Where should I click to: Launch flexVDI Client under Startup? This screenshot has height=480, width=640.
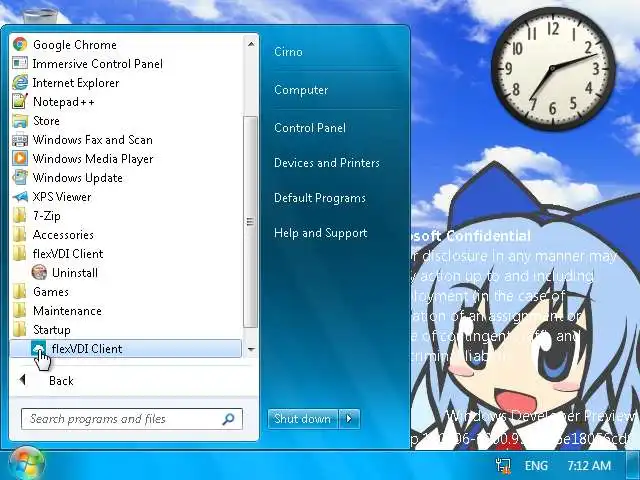point(126,349)
